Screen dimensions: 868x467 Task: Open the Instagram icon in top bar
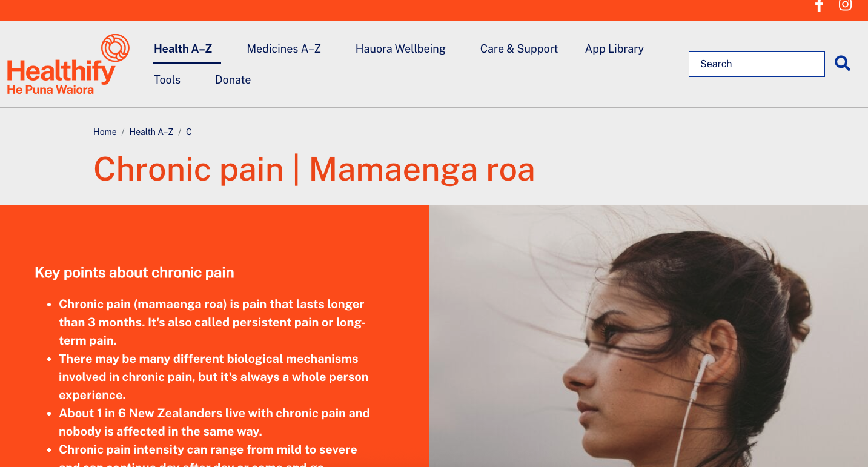click(845, 5)
